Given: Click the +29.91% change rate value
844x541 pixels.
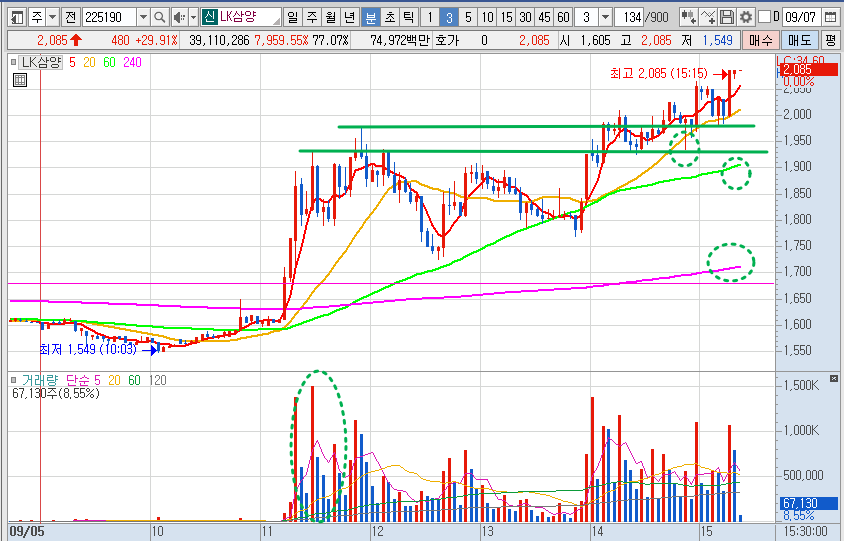Looking at the screenshot, I should click(x=156, y=40).
